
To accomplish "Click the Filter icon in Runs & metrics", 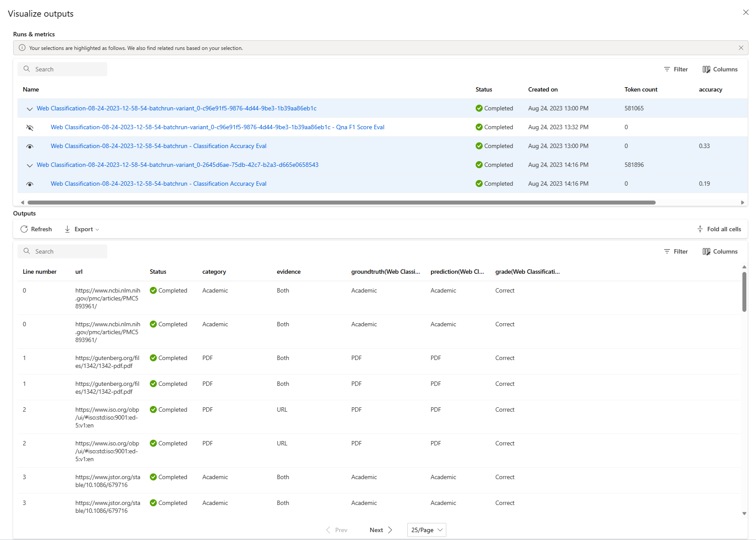I will click(x=667, y=69).
